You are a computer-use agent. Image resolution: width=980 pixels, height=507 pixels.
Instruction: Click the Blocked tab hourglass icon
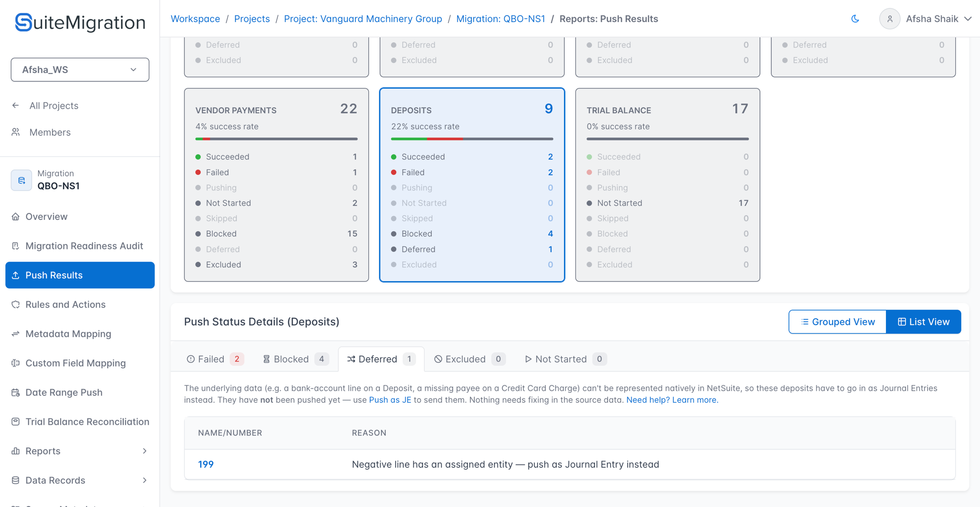[x=267, y=359]
